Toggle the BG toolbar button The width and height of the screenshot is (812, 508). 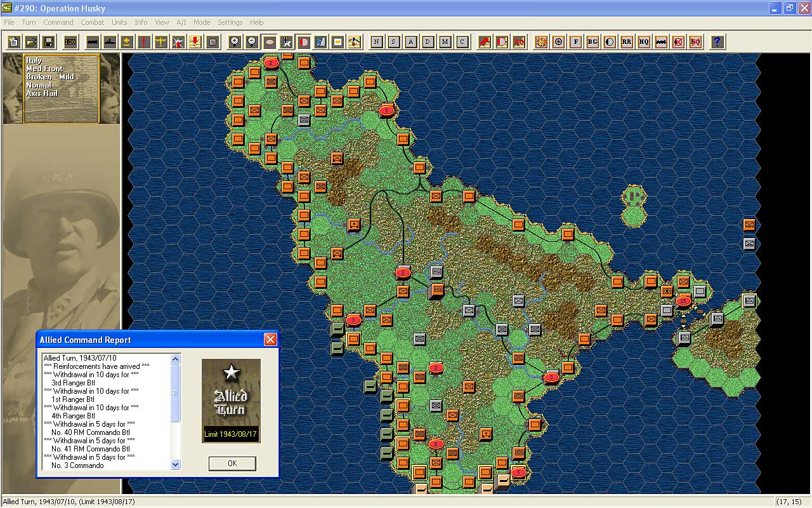[x=593, y=42]
